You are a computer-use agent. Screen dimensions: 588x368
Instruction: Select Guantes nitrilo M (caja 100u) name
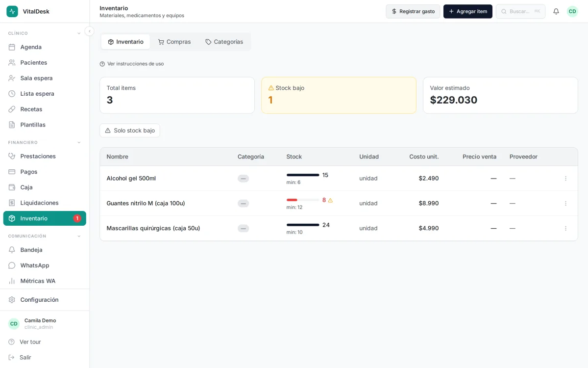click(146, 204)
